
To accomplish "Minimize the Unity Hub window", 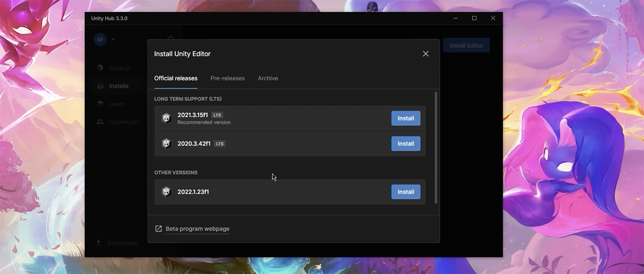I will tap(455, 18).
